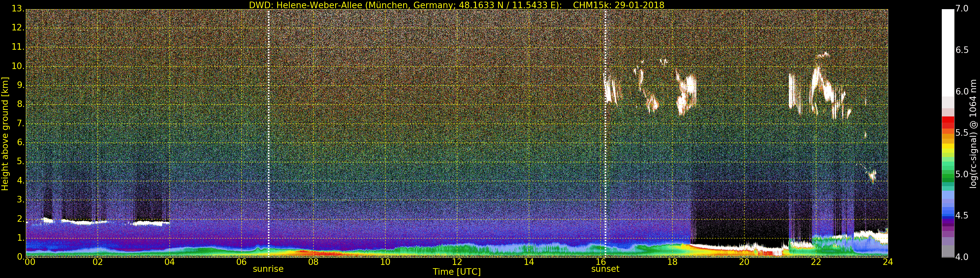The image size is (980, 278).
Task: Click the sunset label below the time axis
Action: (605, 269)
